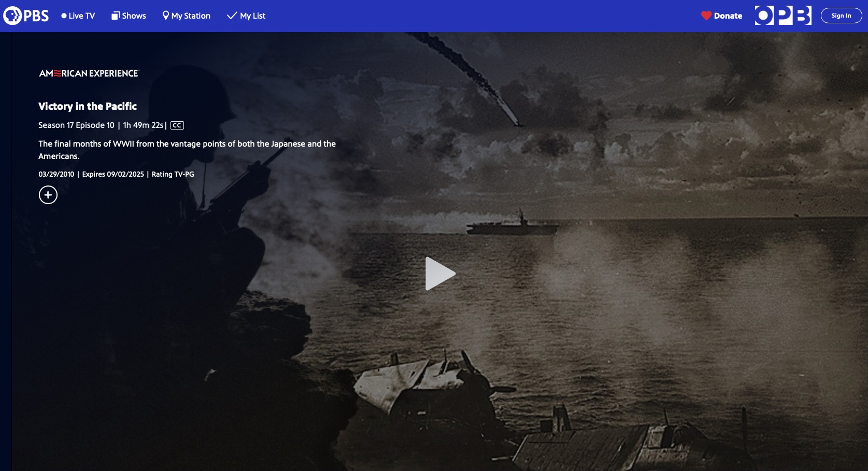868x471 pixels.
Task: Click the Donate heart link
Action: tap(721, 16)
